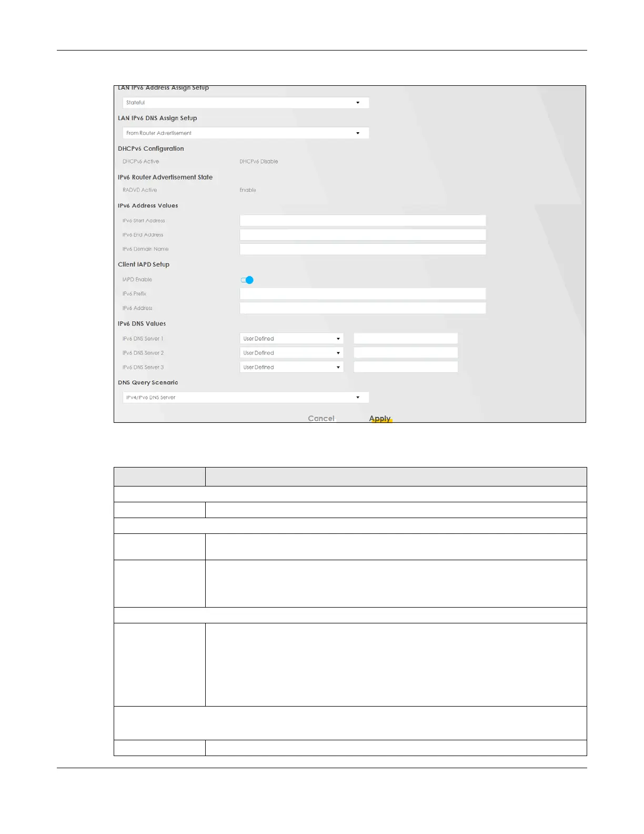Click the 'Client IAPD Setup' heading
This screenshot has height=834, width=644.
tap(144, 264)
